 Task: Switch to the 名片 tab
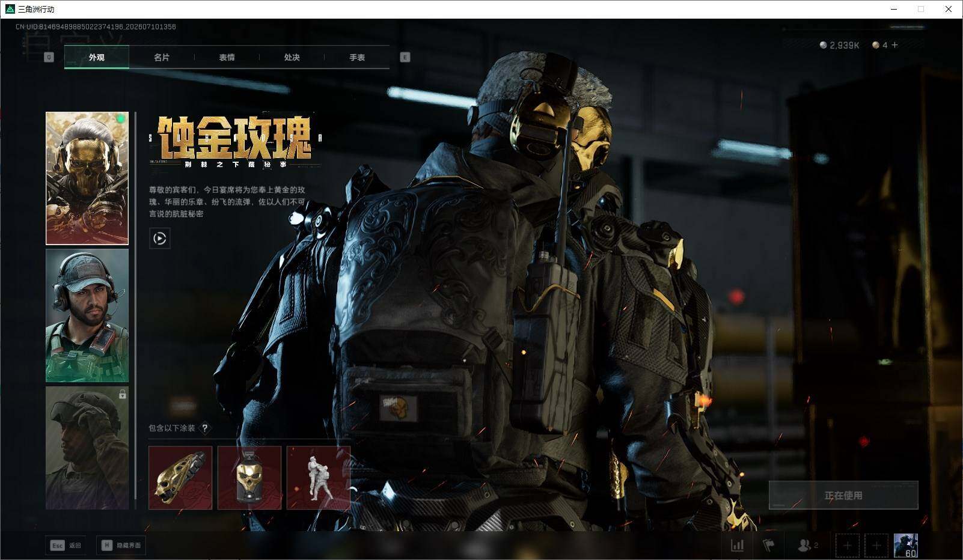pos(162,57)
